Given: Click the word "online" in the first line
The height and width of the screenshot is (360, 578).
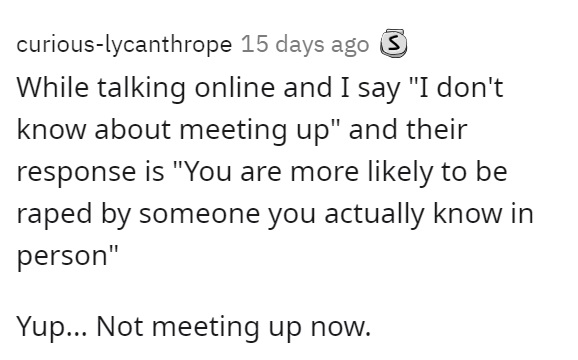Looking at the screenshot, I should click(x=234, y=88).
